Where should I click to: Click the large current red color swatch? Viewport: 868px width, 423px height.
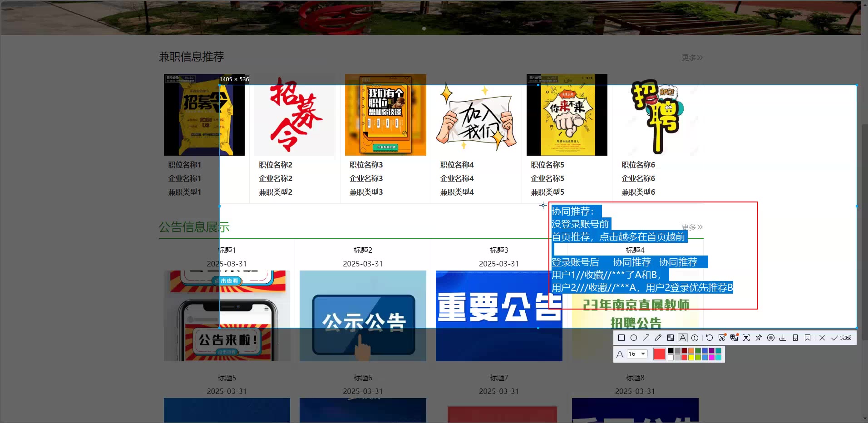point(660,354)
